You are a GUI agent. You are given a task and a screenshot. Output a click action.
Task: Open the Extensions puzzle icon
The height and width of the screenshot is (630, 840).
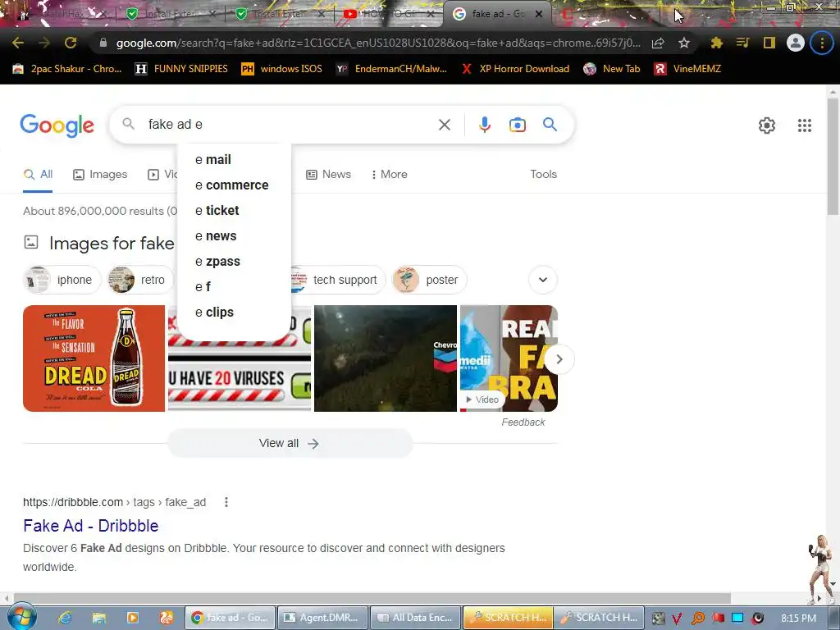point(716,43)
